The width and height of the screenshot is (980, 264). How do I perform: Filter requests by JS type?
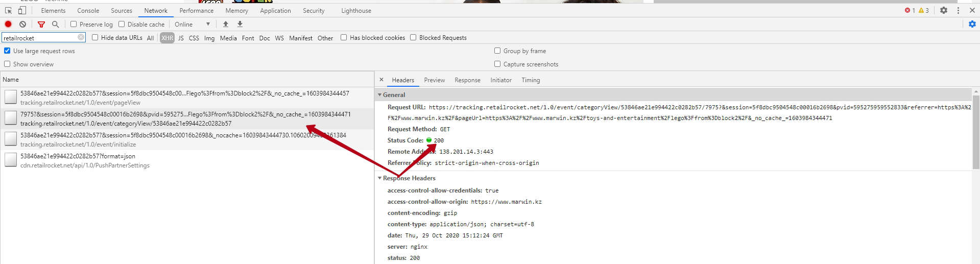coord(181,38)
